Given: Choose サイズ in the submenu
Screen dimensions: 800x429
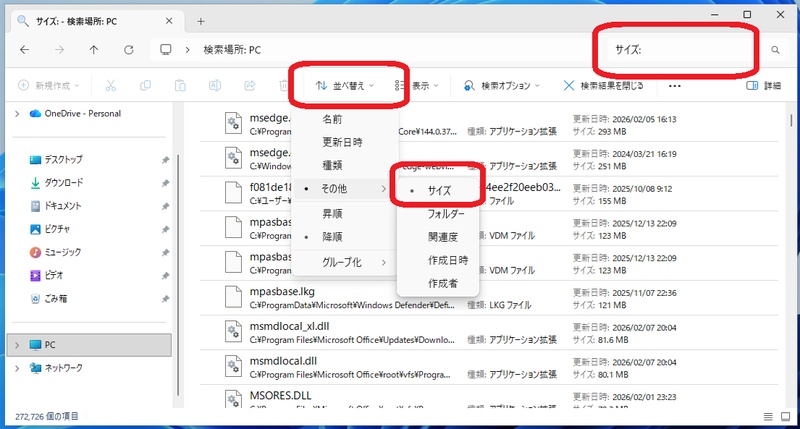Looking at the screenshot, I should (x=438, y=191).
